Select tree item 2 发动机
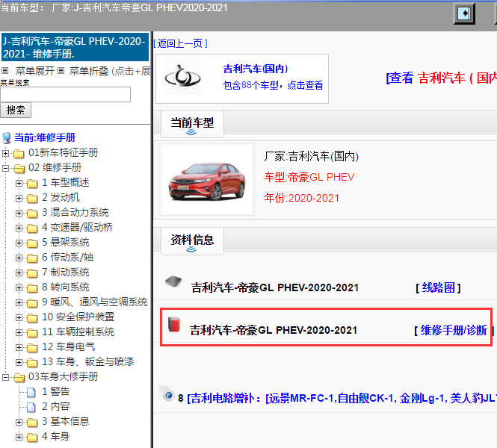This screenshot has width=497, height=448. (61, 198)
